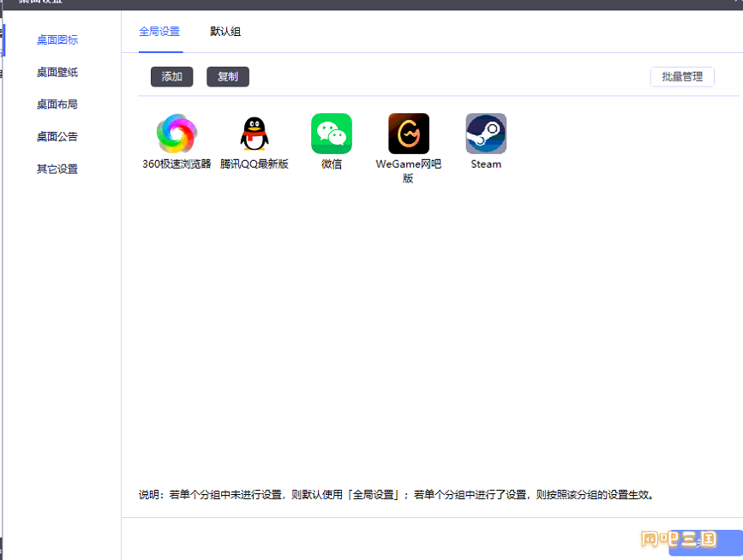This screenshot has width=743, height=560.
Task: Click the 腾讯QQ最新版 label text
Action: point(254,164)
